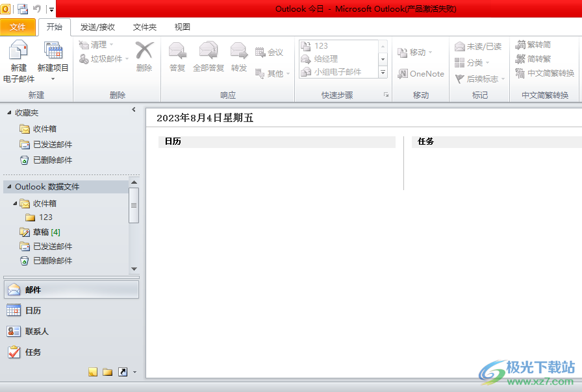
Task: Open 已删除邮件 under favorites
Action: click(x=45, y=160)
